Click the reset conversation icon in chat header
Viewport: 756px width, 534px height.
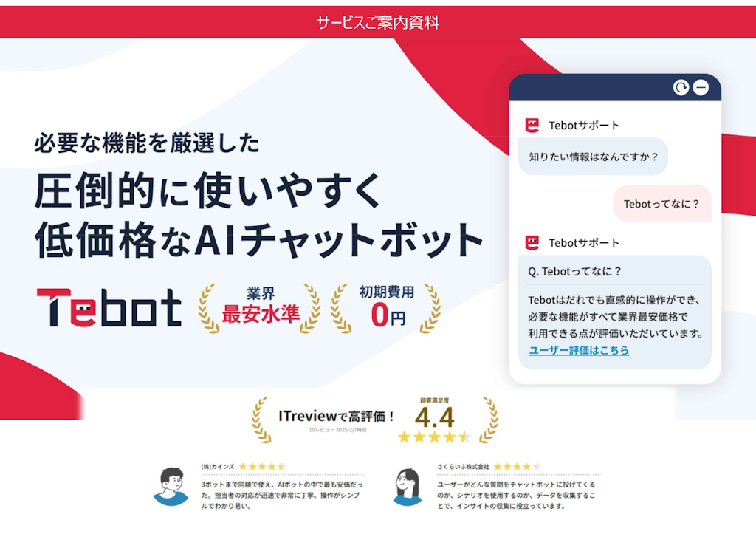[x=681, y=86]
